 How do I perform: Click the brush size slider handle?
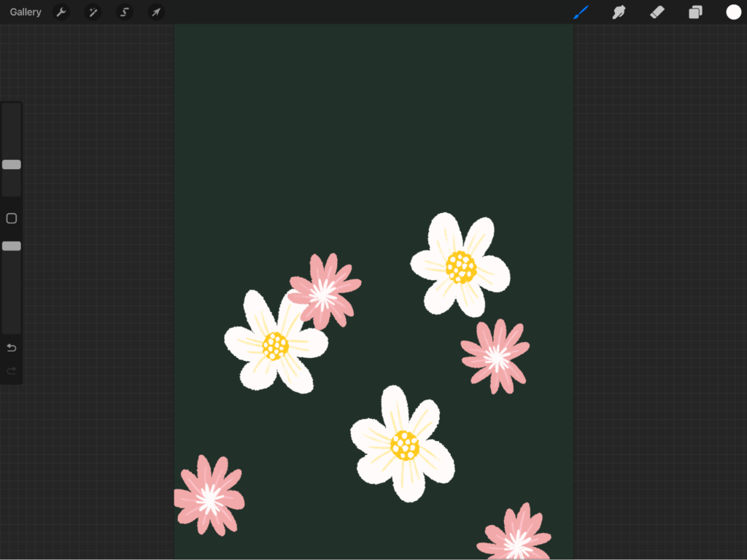[x=12, y=165]
